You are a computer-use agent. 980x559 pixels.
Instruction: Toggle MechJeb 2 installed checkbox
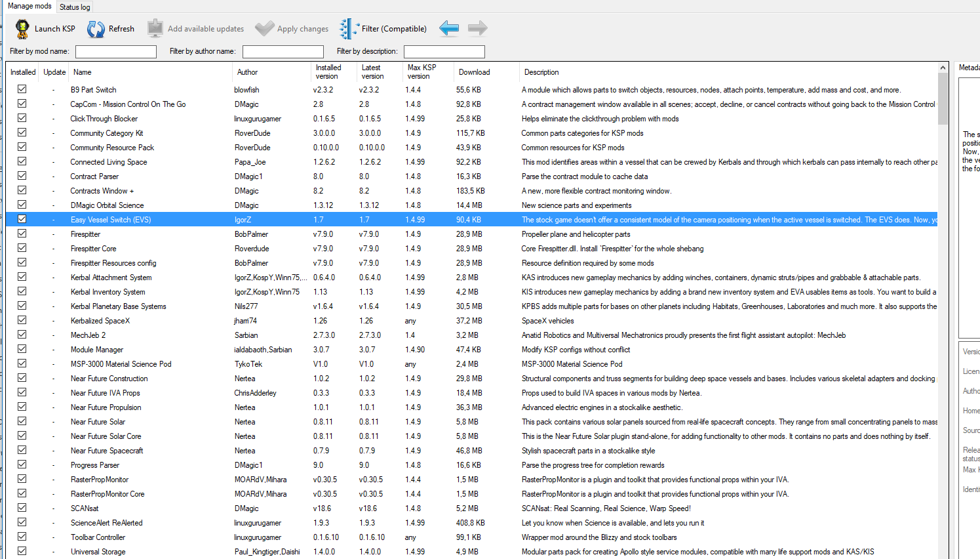point(22,335)
